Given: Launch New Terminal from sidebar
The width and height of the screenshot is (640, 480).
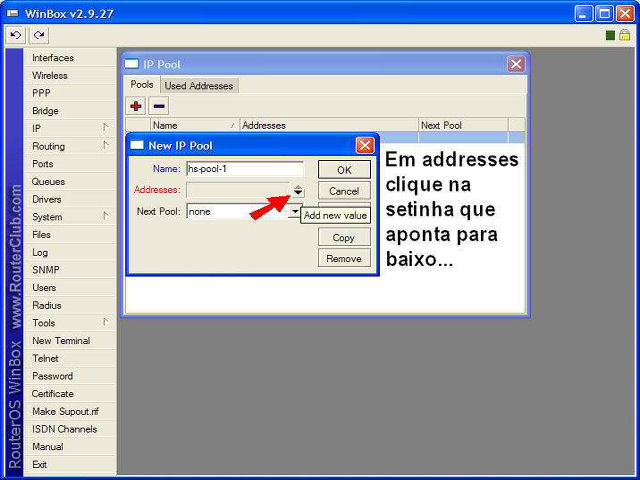Looking at the screenshot, I should tap(70, 341).
